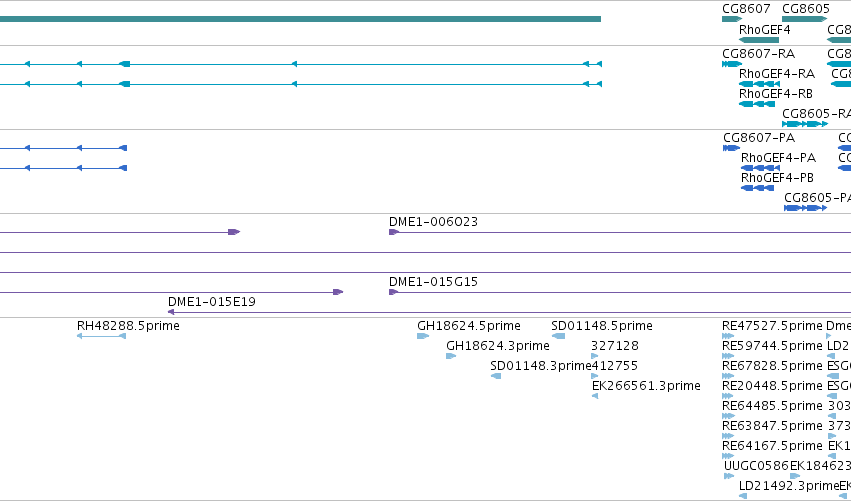Image resolution: width=851 pixels, height=501 pixels.
Task: Open EST SD01148.5prime
Action: coord(558,336)
